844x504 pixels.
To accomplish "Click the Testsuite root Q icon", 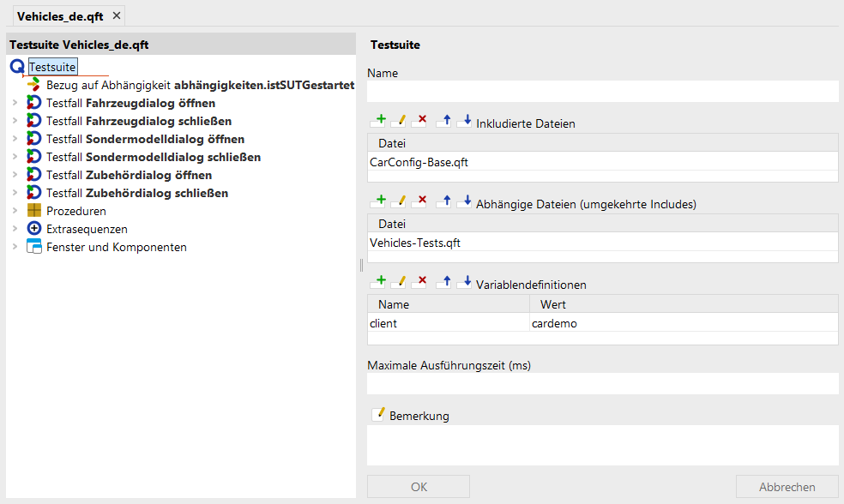I will pyautogui.click(x=17, y=67).
